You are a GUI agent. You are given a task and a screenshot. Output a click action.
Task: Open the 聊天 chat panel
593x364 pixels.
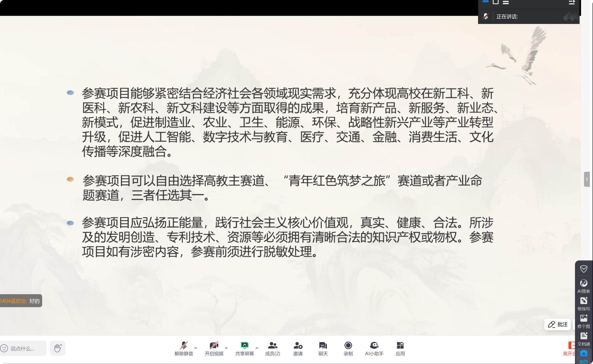[x=323, y=348]
